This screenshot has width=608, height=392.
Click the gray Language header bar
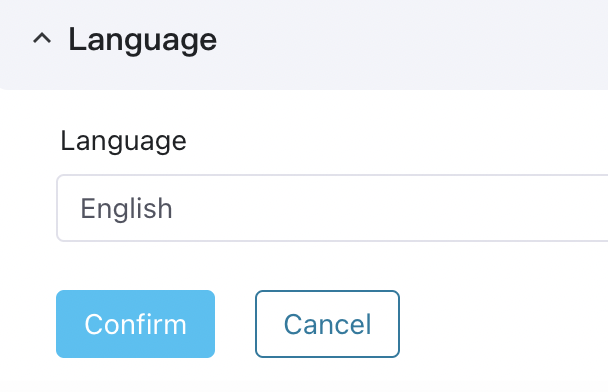304,45
